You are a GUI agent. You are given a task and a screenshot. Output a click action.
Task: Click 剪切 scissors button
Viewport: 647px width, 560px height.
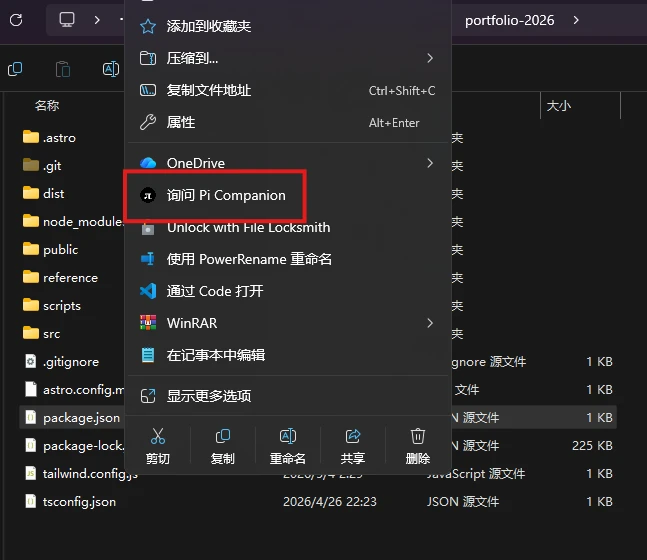point(158,446)
